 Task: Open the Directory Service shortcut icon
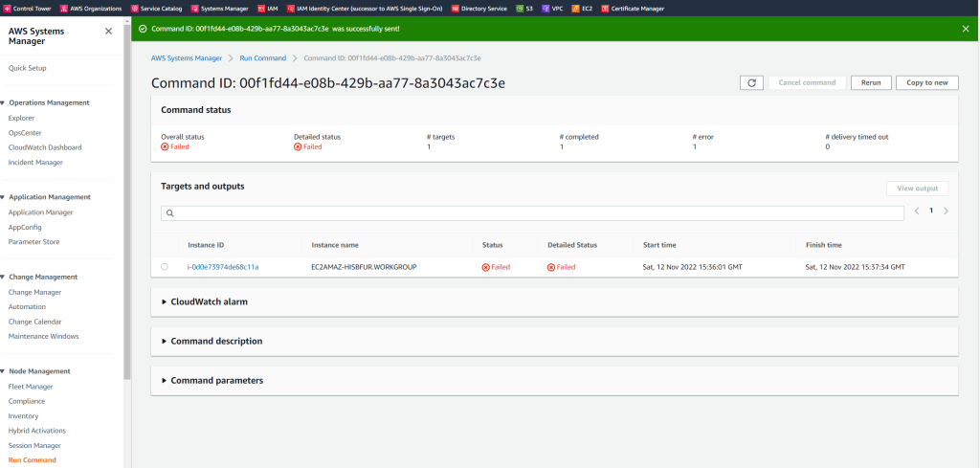[455, 9]
